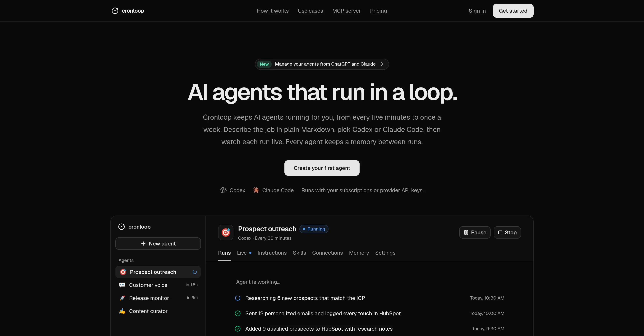Click the cronloop logo icon in header
This screenshot has width=644, height=336.
(x=115, y=11)
